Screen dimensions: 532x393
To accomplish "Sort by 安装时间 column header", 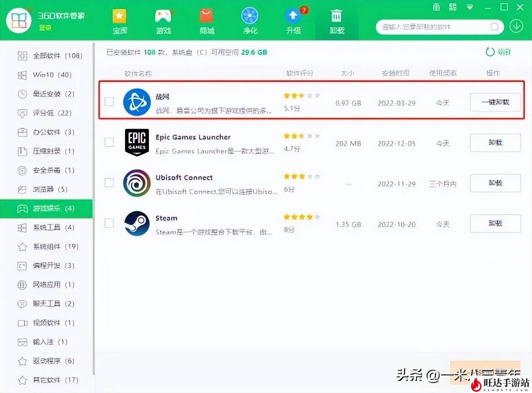I will coord(396,73).
